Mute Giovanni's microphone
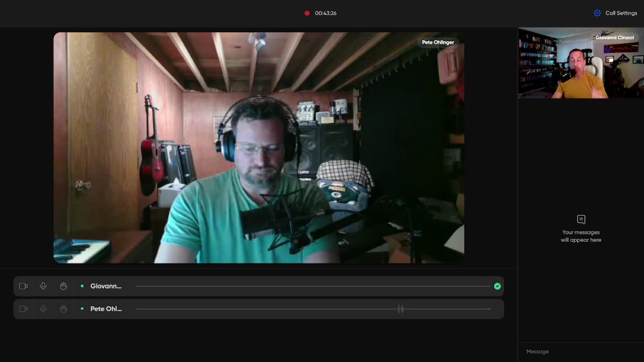This screenshot has width=644, height=362. pos(43,286)
